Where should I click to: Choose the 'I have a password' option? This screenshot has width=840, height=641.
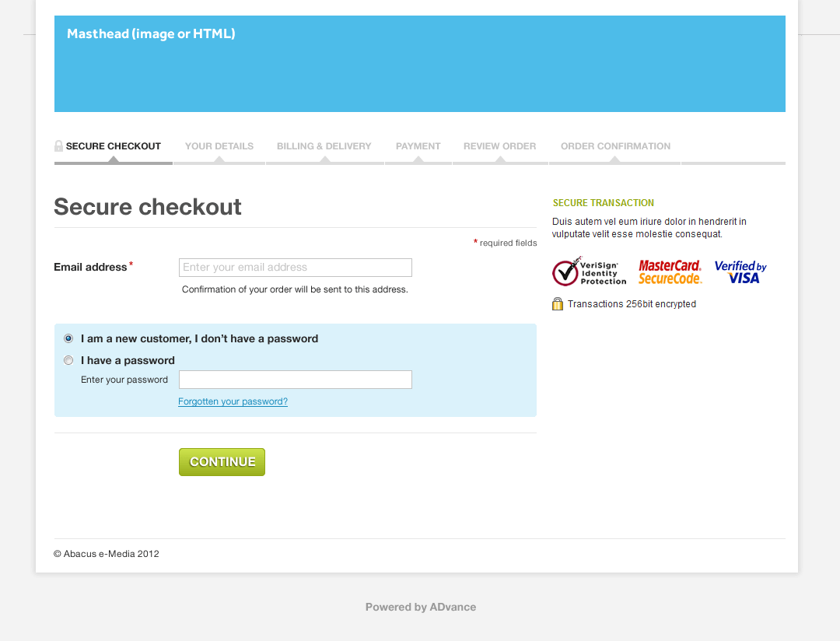tap(68, 360)
